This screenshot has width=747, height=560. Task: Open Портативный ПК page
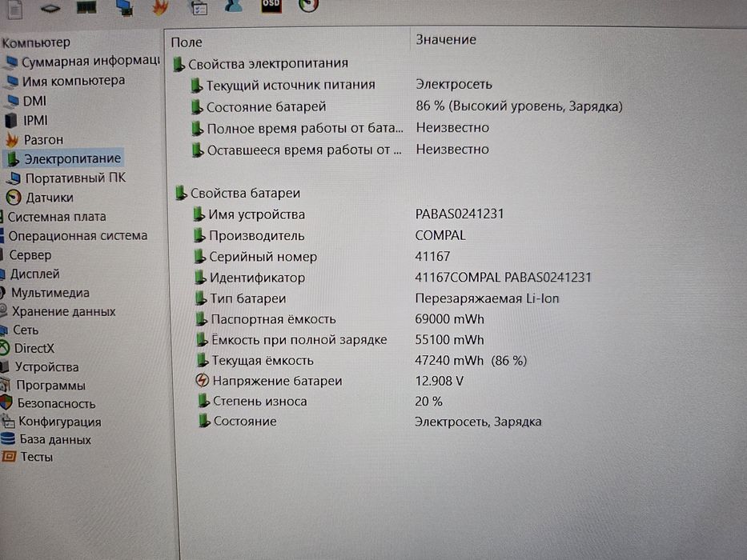66,178
